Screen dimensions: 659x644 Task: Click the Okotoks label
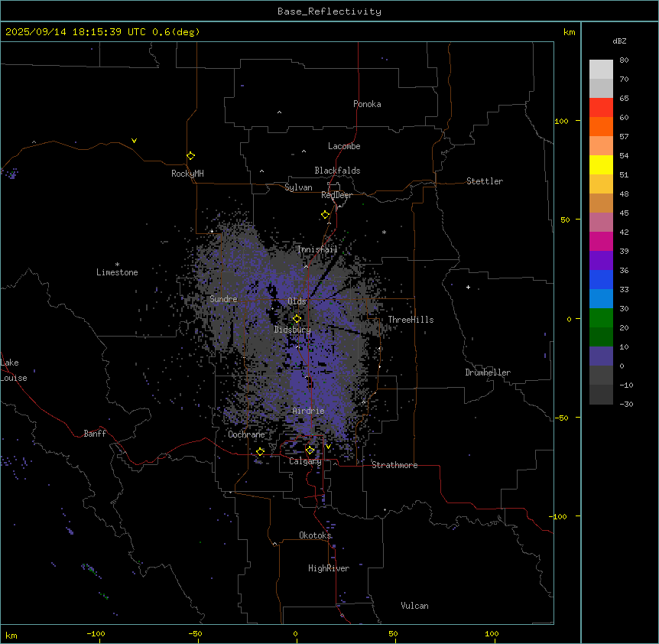click(315, 535)
